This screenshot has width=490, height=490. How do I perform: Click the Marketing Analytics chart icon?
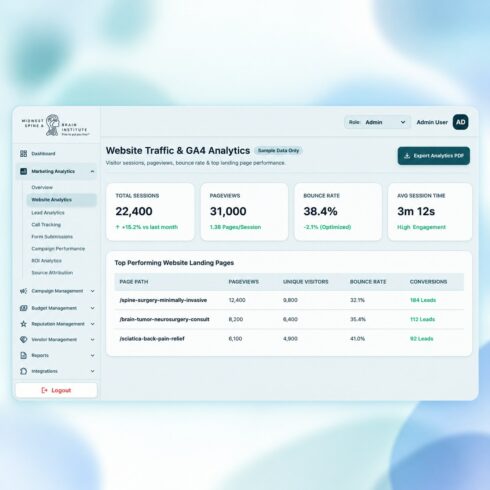point(23,171)
